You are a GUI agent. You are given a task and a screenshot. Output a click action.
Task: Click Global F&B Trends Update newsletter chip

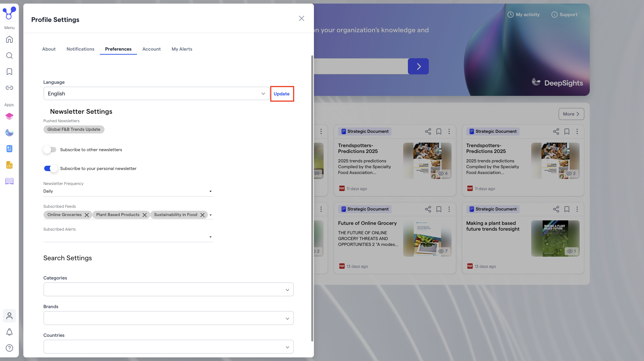74,129
